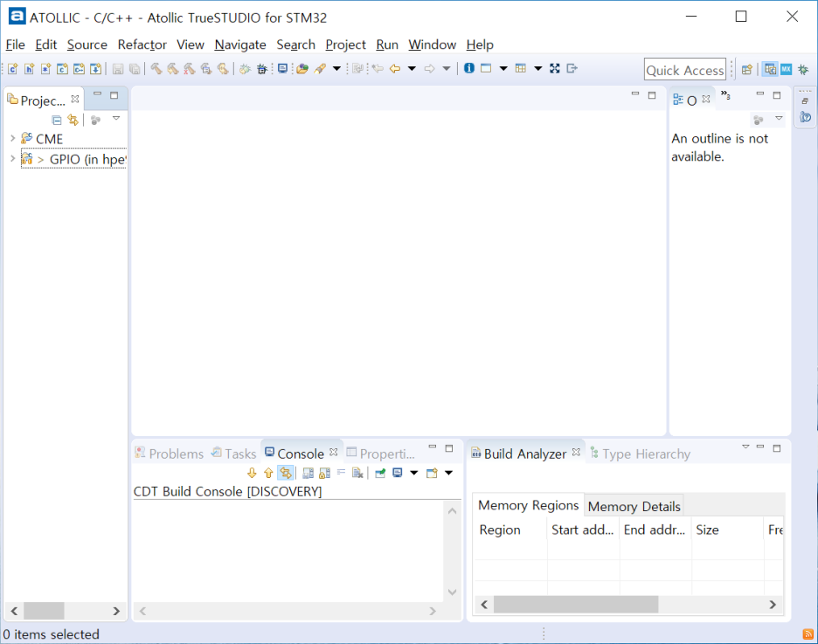818x644 pixels.
Task: Go back to previous edit location
Action: point(378,68)
